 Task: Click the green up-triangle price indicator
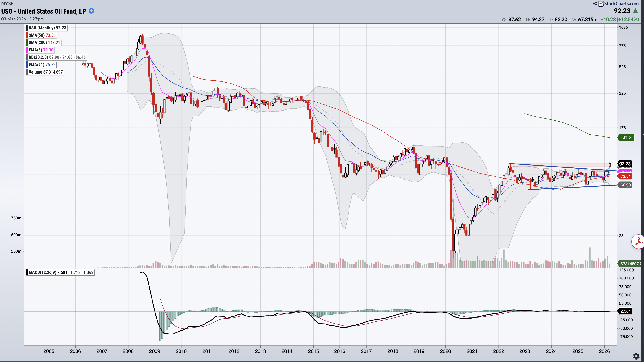pyautogui.click(x=635, y=11)
